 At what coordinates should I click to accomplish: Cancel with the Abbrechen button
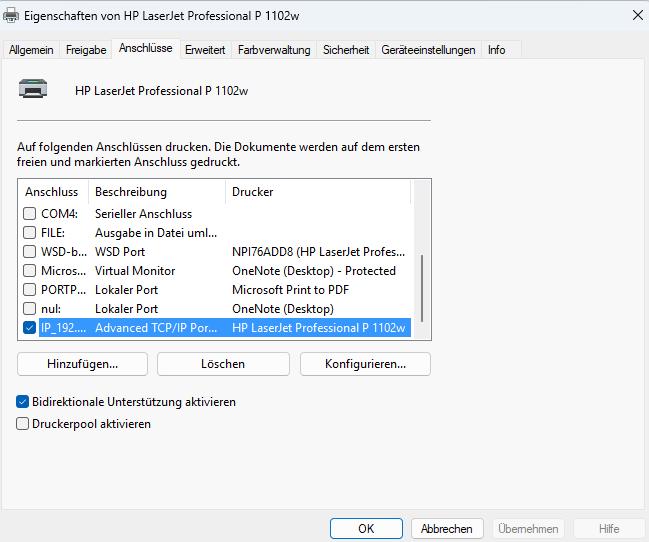(x=447, y=529)
